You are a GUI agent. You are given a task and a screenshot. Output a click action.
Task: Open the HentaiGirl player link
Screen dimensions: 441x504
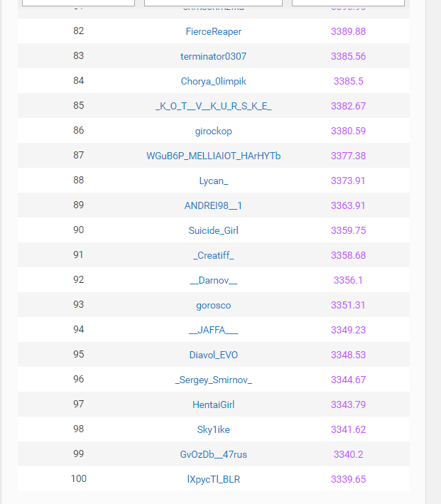[x=213, y=404]
